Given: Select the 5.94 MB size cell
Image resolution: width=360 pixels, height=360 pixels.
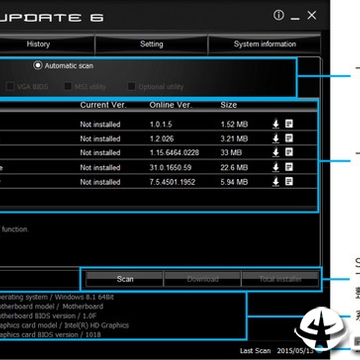Looking at the screenshot, I should point(234,182).
